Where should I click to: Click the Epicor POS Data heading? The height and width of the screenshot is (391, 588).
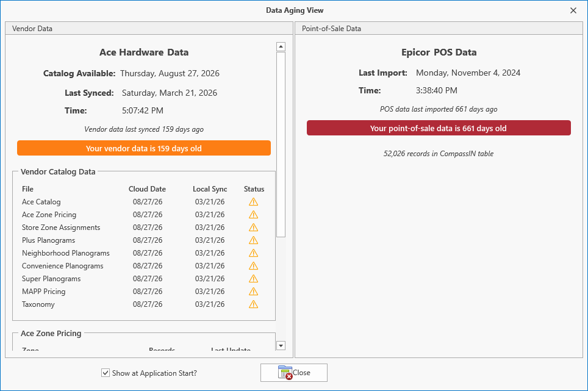439,52
